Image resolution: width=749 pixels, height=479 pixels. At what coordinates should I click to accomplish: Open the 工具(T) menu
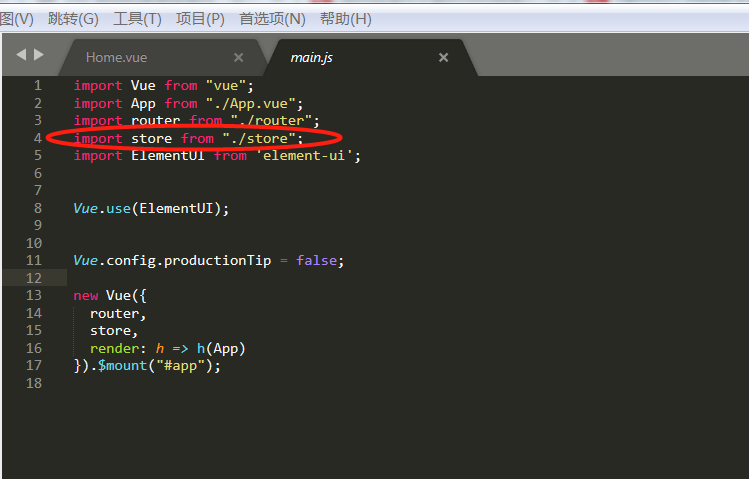click(137, 19)
